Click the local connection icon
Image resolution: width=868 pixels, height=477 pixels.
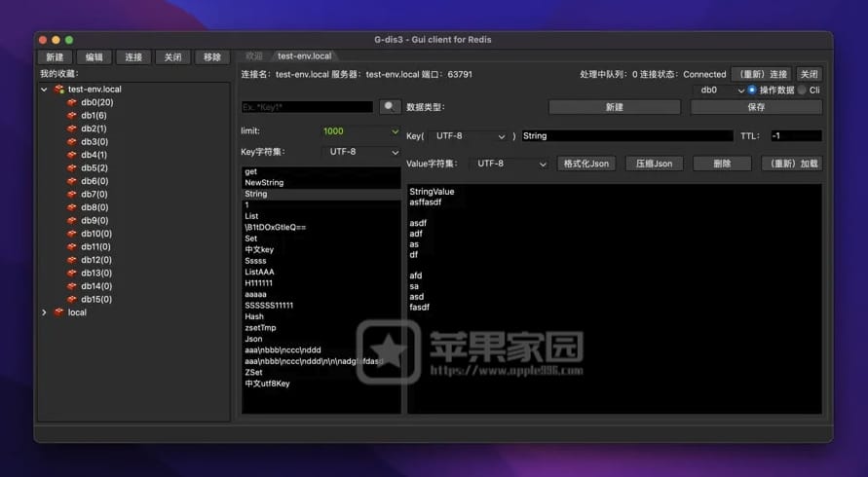click(59, 312)
